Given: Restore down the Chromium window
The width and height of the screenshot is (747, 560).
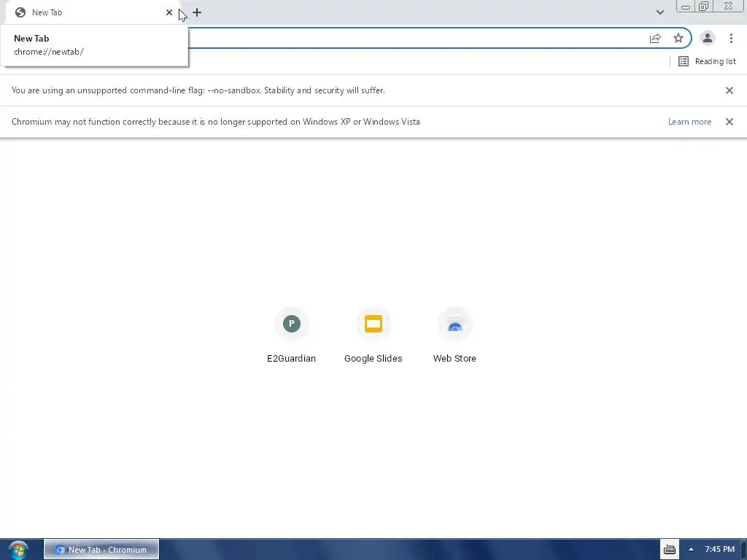Looking at the screenshot, I should coord(704,7).
